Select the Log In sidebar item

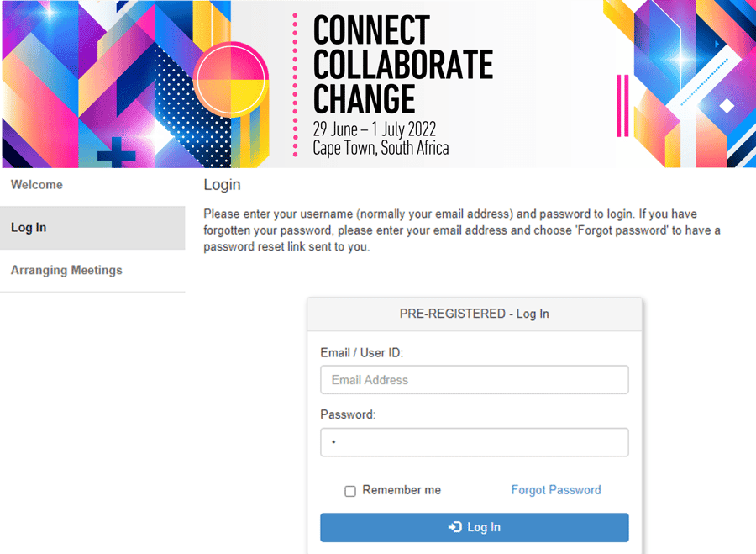pyautogui.click(x=29, y=228)
